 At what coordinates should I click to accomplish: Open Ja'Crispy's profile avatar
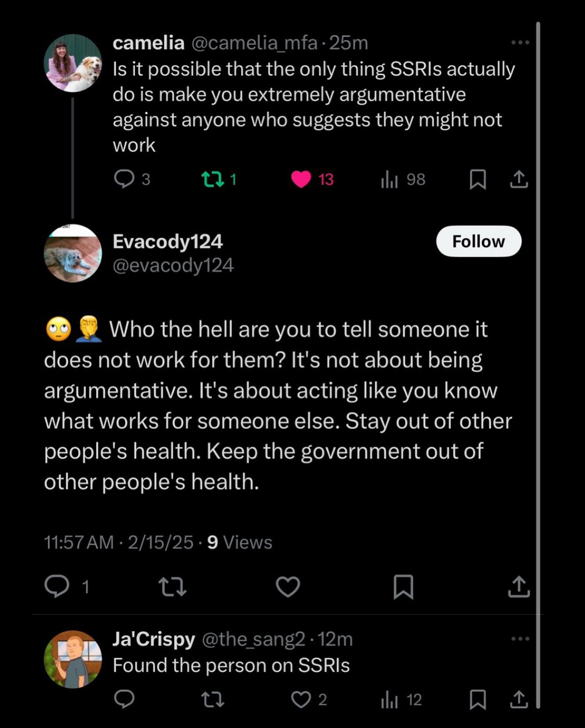73,659
